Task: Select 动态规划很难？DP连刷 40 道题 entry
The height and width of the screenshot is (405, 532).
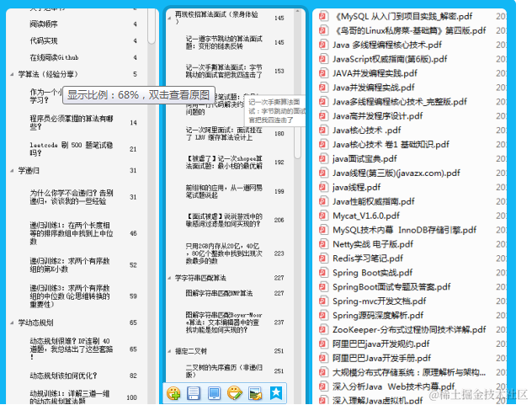Action: pos(72,349)
